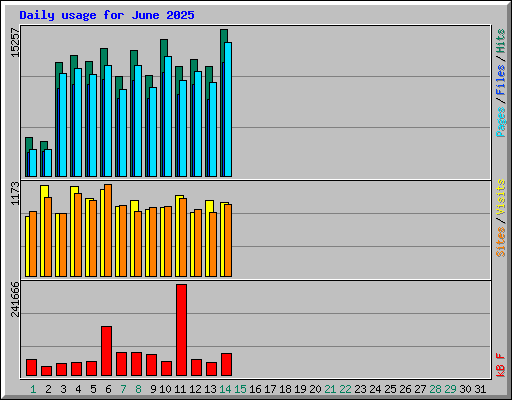Image resolution: width=512 pixels, height=400 pixels.
Task: Click day 31 on the x-axis
Action: pyautogui.click(x=480, y=389)
